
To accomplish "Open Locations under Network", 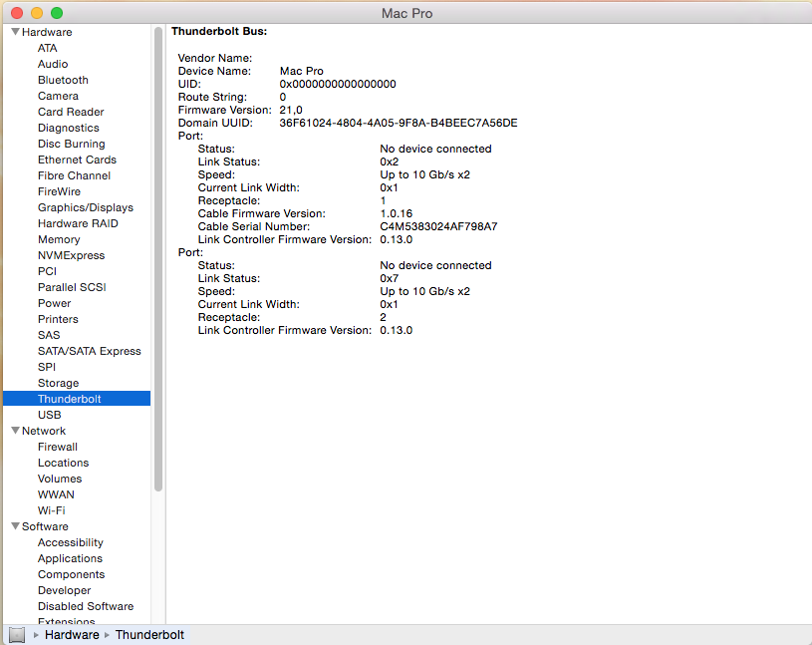I will click(63, 463).
